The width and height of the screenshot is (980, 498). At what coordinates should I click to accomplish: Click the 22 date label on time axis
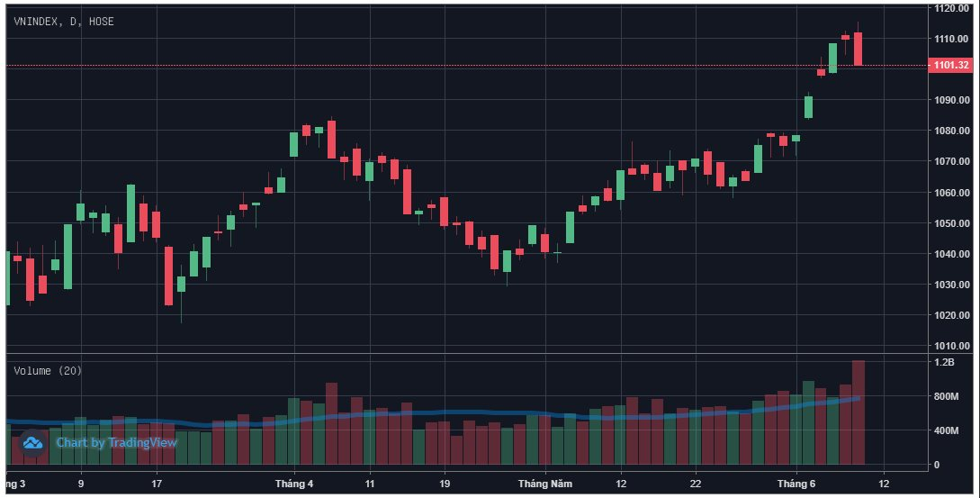click(x=696, y=484)
